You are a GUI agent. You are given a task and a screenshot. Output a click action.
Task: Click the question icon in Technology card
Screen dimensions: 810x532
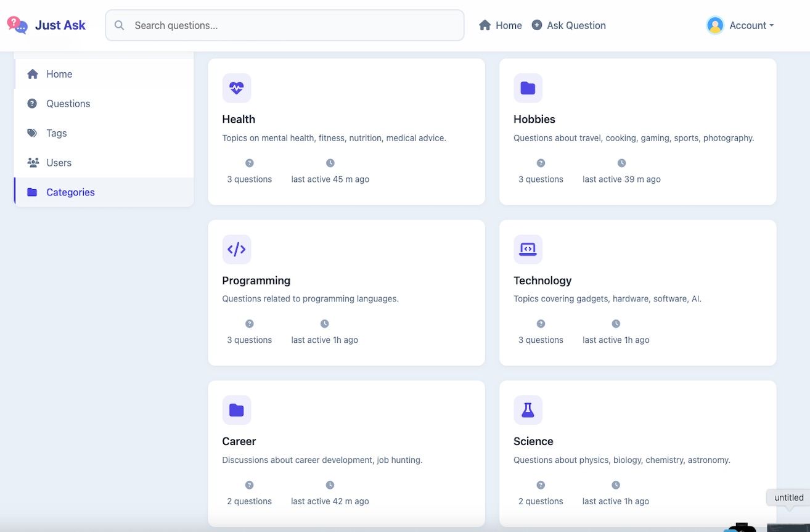point(541,324)
